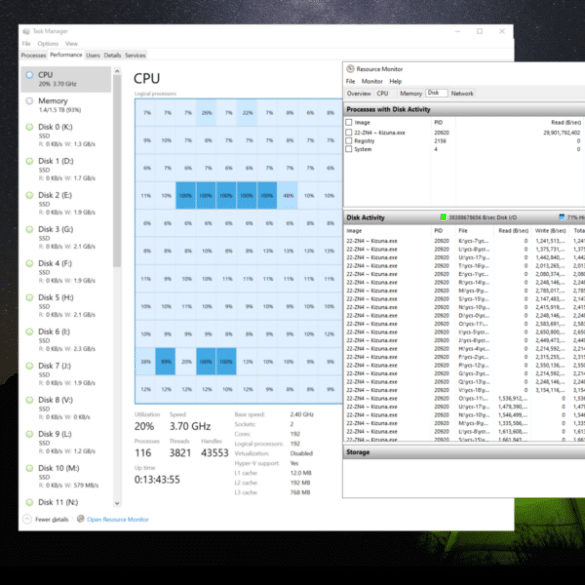
Task: Select the K:\ycs-7 file row in Disk Activity
Action: 464,241
